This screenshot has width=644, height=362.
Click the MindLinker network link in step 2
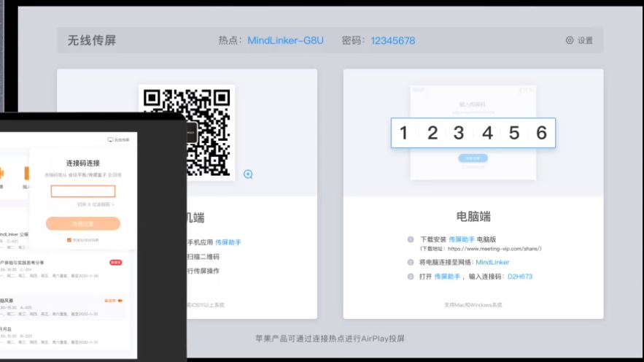coord(492,262)
